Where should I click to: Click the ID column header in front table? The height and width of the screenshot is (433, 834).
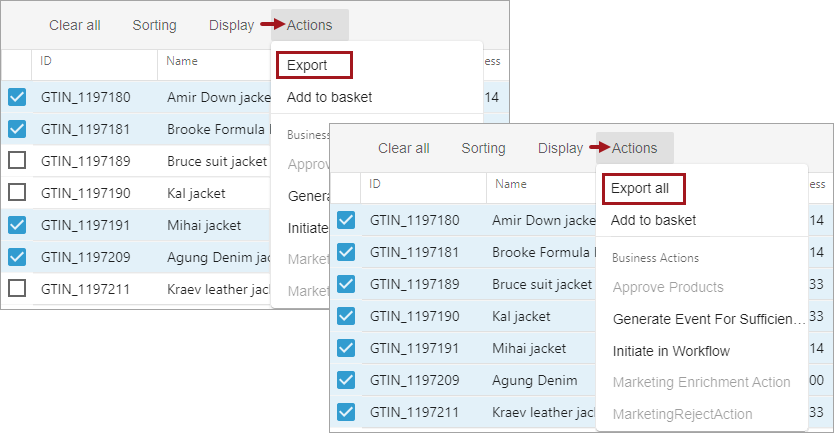click(376, 184)
